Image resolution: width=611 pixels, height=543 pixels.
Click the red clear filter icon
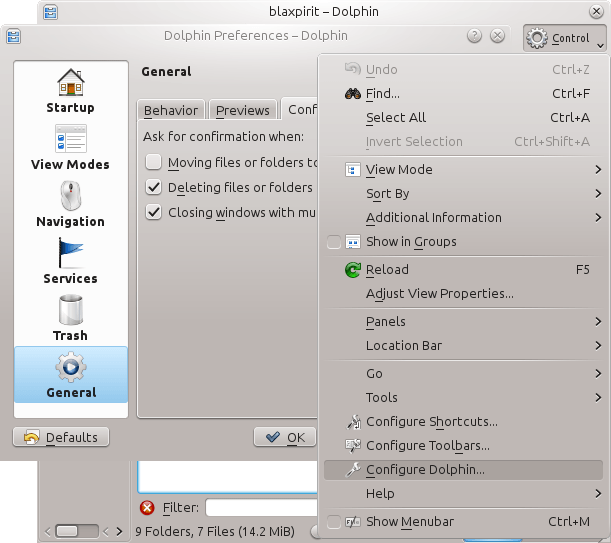[147, 508]
